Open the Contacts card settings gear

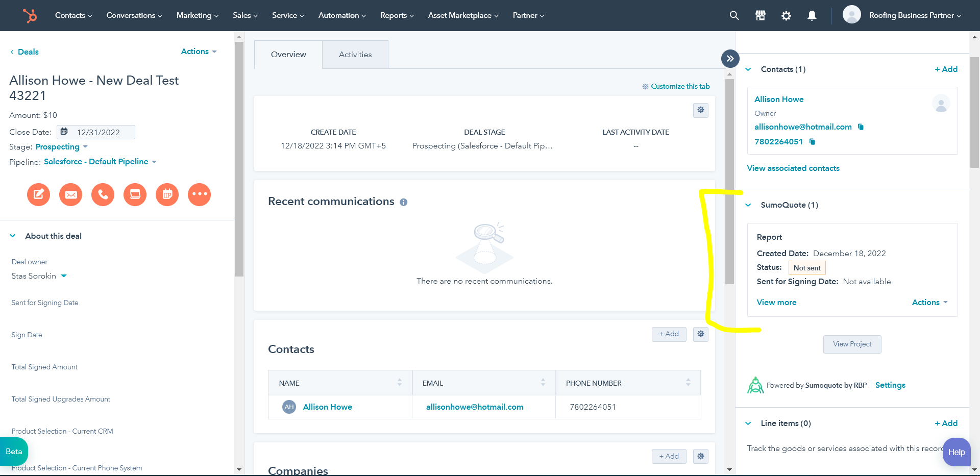click(x=701, y=334)
